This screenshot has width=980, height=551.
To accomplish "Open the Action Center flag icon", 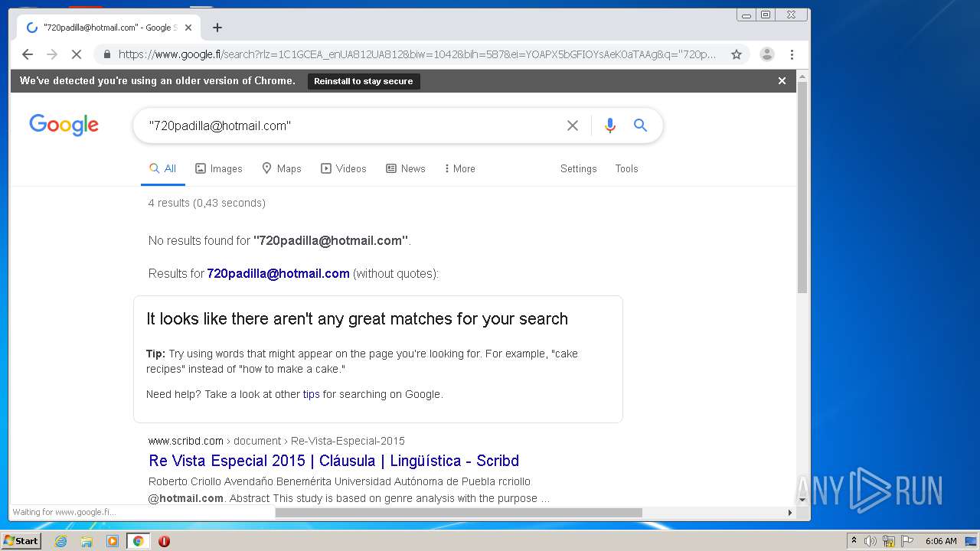I will (x=907, y=541).
